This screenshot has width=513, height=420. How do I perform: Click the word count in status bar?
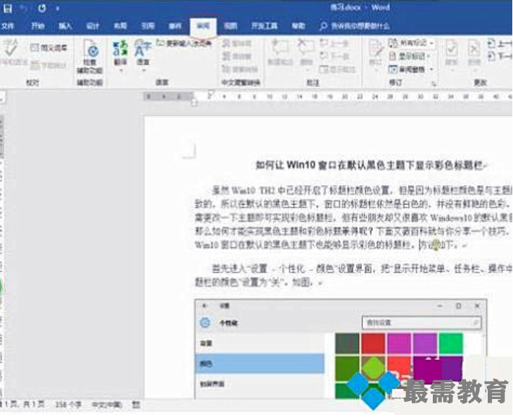click(68, 405)
